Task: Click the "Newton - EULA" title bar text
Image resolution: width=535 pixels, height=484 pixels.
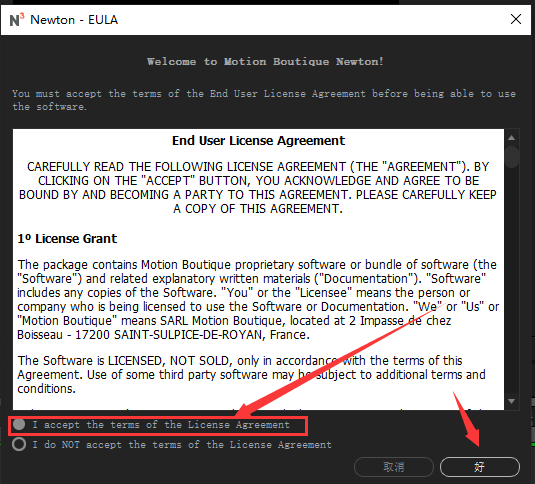Action: click(74, 20)
